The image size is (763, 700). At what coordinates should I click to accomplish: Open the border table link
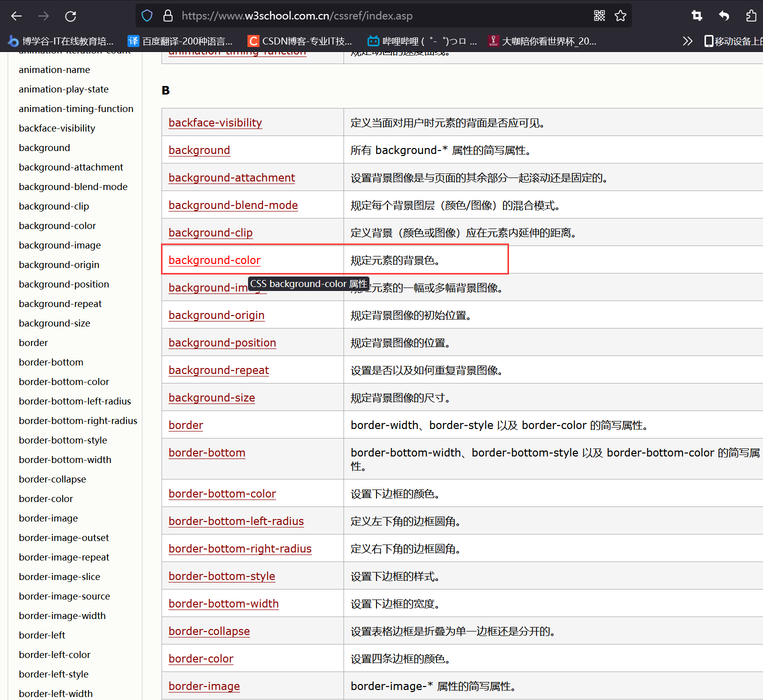[185, 425]
